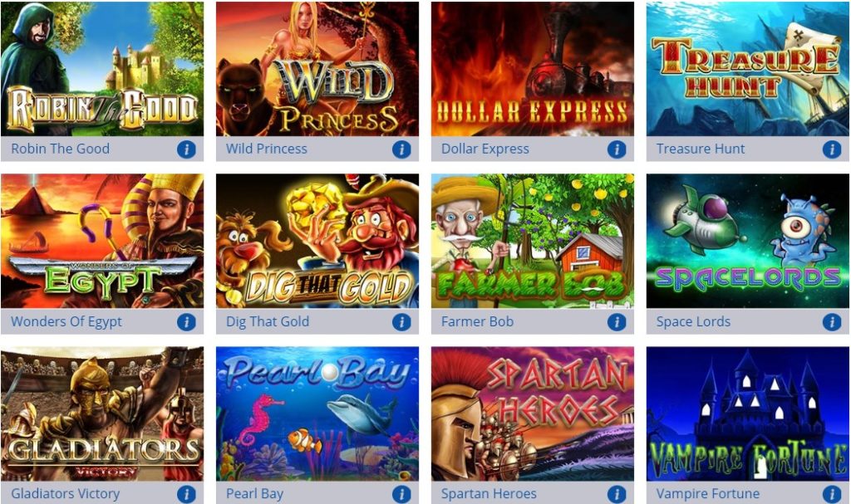Click the Dig That Gold title text
The width and height of the screenshot is (851, 504).
coord(268,321)
